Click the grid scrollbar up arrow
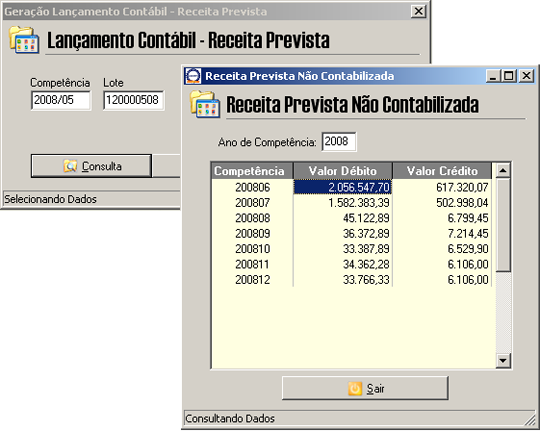This screenshot has width=540, height=431. (503, 170)
